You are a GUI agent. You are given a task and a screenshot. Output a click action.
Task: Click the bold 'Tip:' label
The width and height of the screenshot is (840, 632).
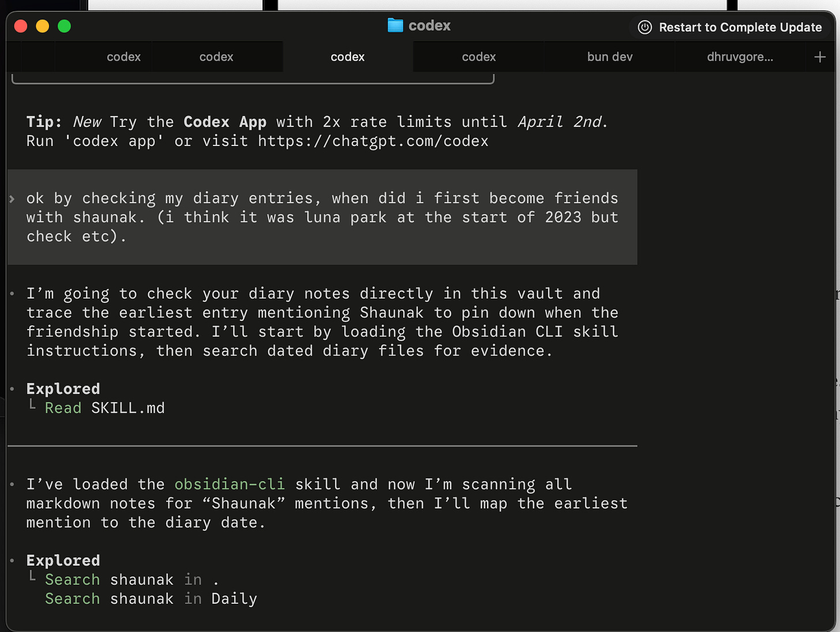tap(44, 122)
